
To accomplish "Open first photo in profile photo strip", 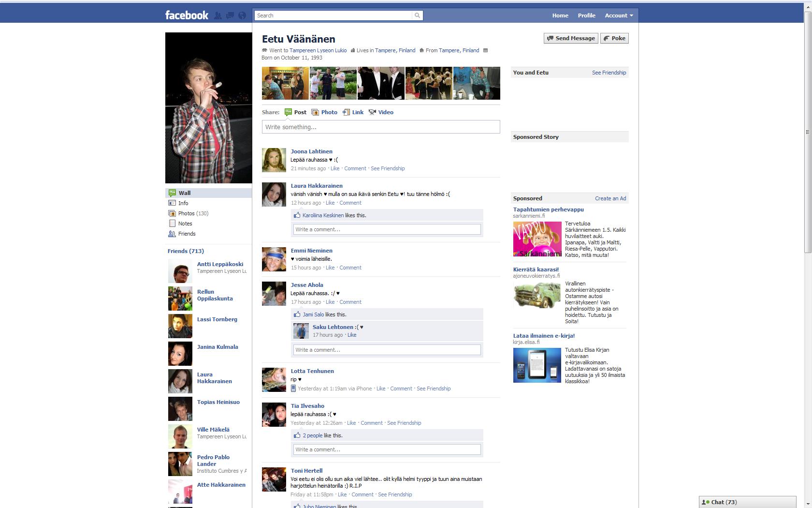I will click(285, 83).
